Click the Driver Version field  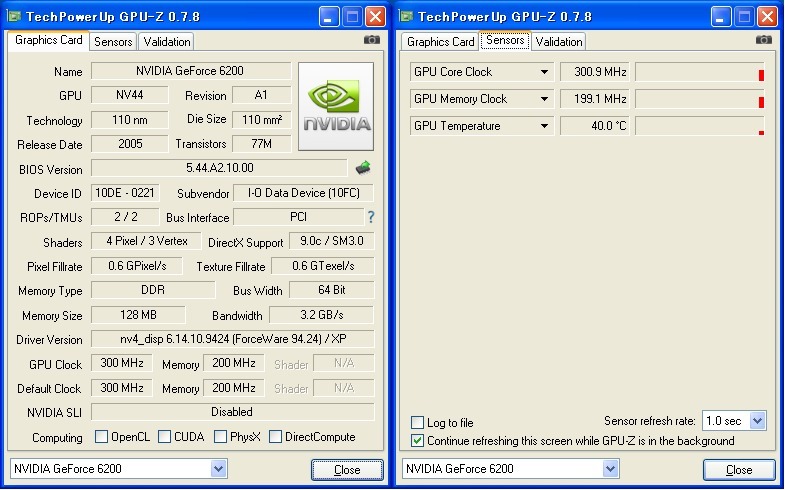[232, 339]
